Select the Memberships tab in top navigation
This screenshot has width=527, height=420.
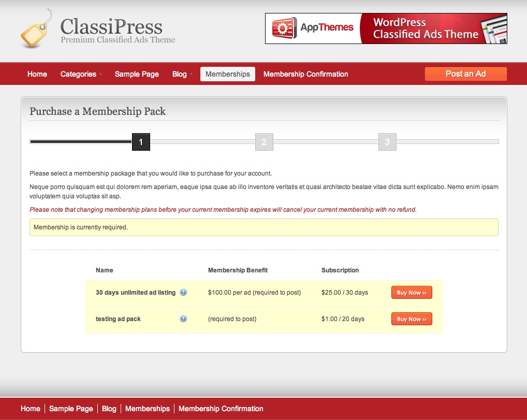coord(228,74)
